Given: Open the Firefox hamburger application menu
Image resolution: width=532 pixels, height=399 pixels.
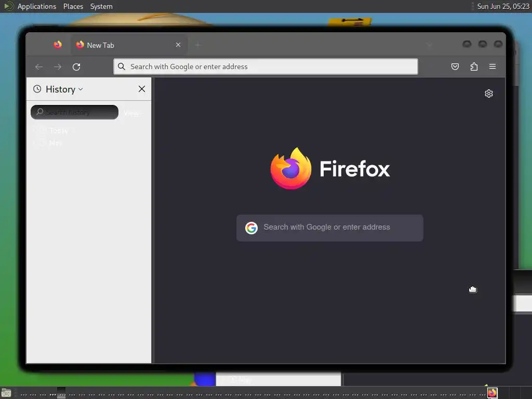Looking at the screenshot, I should point(493,66).
